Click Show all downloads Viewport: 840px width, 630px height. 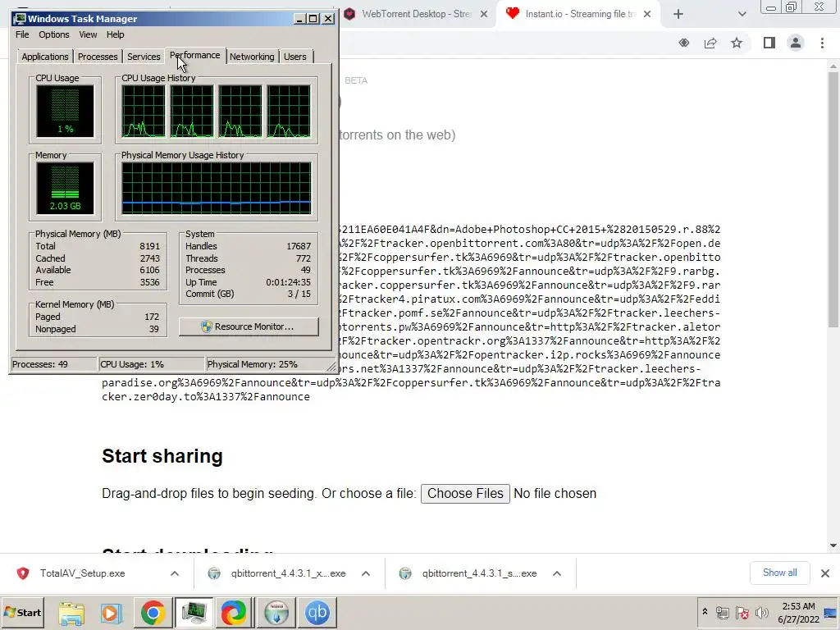779,573
